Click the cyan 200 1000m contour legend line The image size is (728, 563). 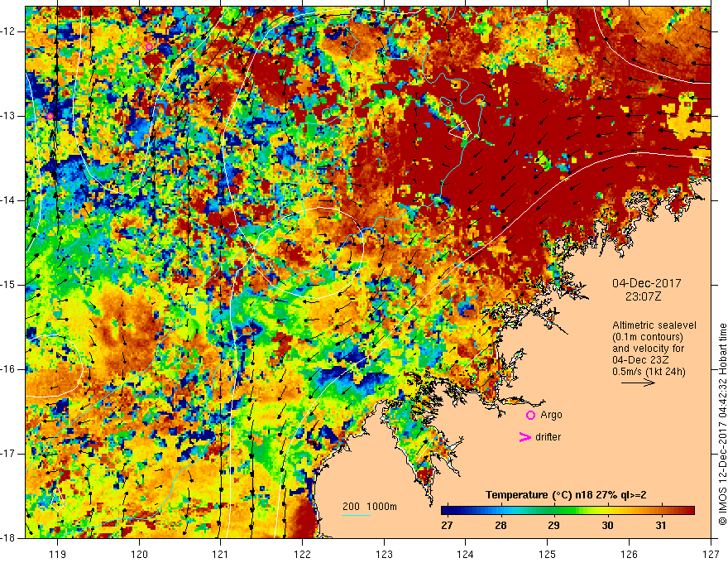(x=357, y=516)
